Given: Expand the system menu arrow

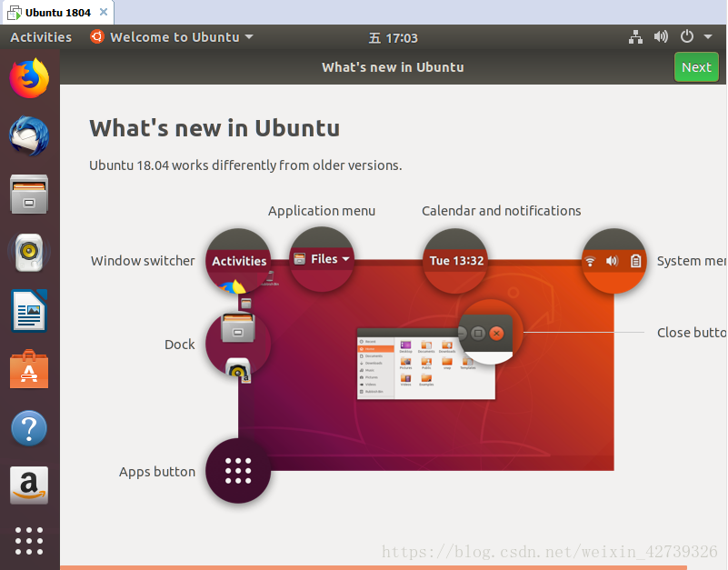Looking at the screenshot, I should click(x=708, y=36).
